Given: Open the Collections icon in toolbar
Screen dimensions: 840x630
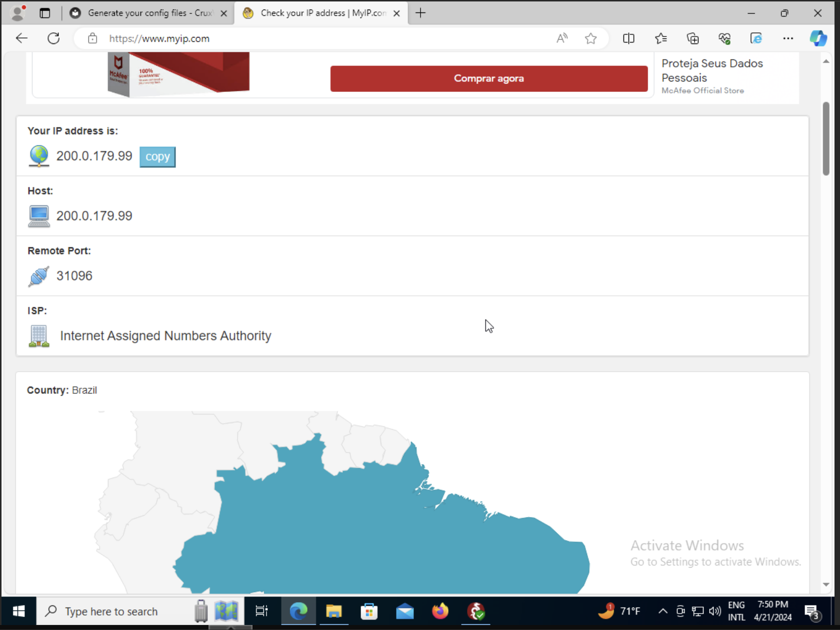Looking at the screenshot, I should point(692,38).
